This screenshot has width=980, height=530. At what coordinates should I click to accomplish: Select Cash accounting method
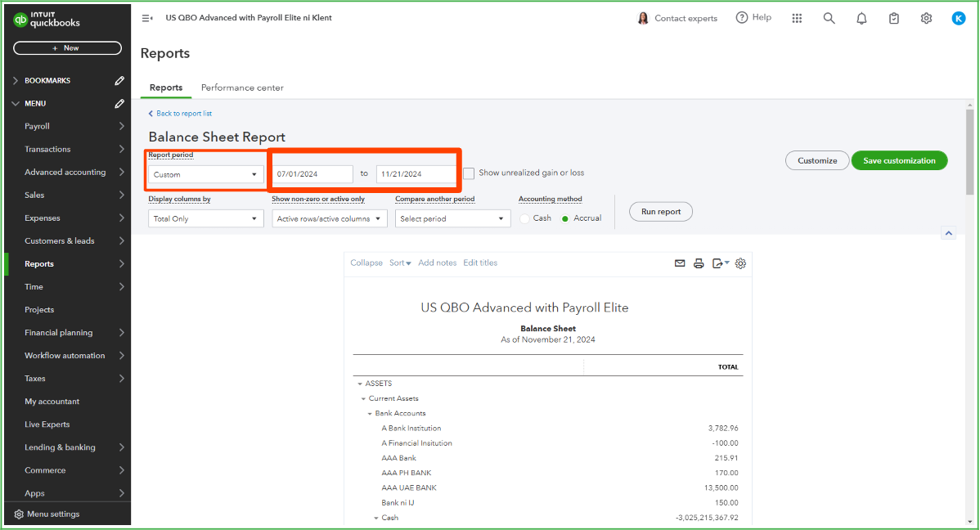click(525, 218)
